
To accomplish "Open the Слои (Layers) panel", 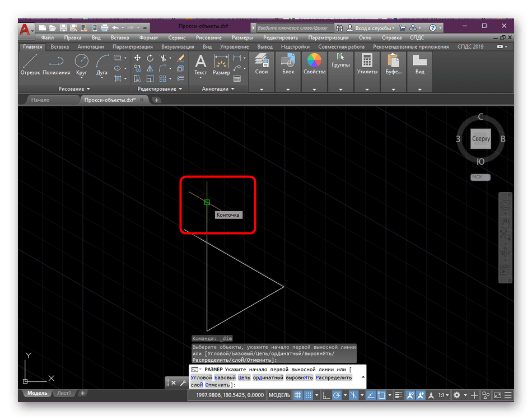I will click(262, 64).
